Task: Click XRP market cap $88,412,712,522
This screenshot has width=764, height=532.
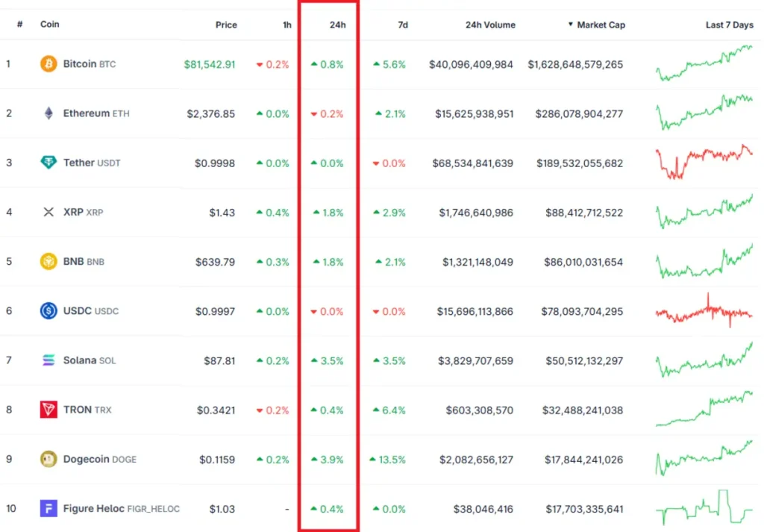Action: [x=584, y=213]
